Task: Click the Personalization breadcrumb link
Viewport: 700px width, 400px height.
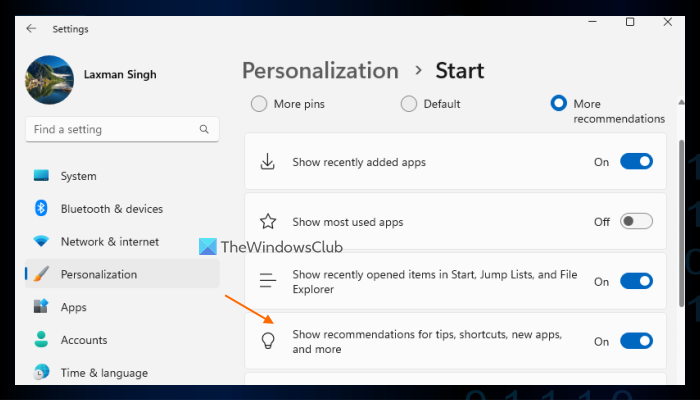Action: pos(320,71)
